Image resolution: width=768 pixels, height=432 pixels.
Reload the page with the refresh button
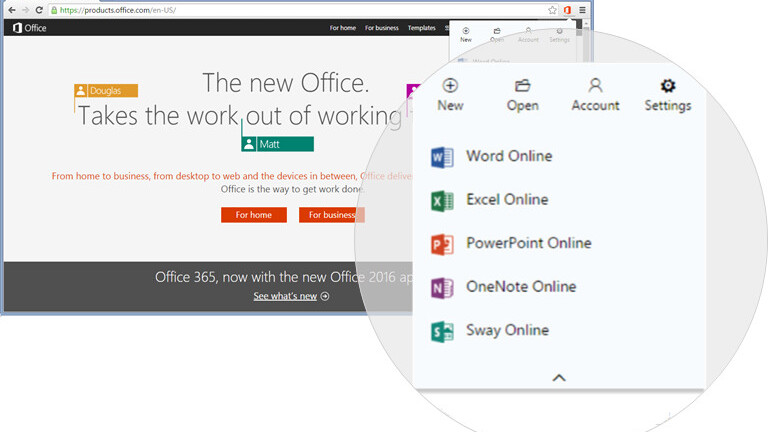[38, 9]
